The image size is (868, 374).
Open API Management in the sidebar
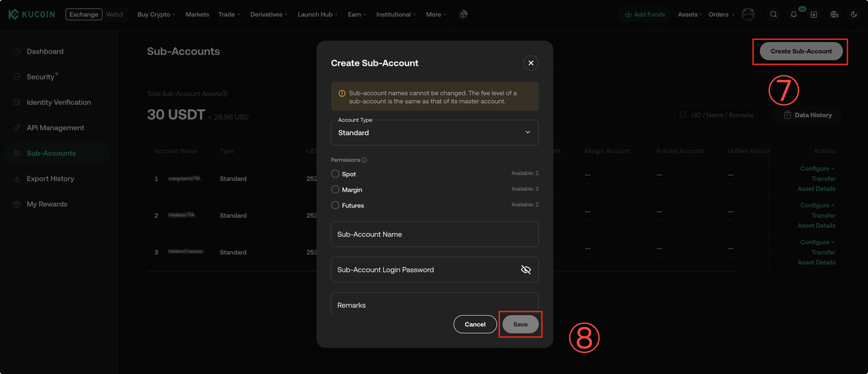click(55, 128)
